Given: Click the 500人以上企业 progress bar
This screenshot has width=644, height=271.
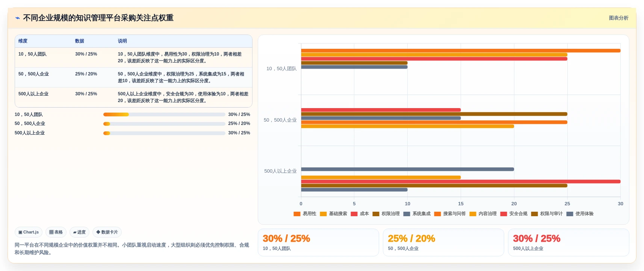Looking at the screenshot, I should 164,133.
